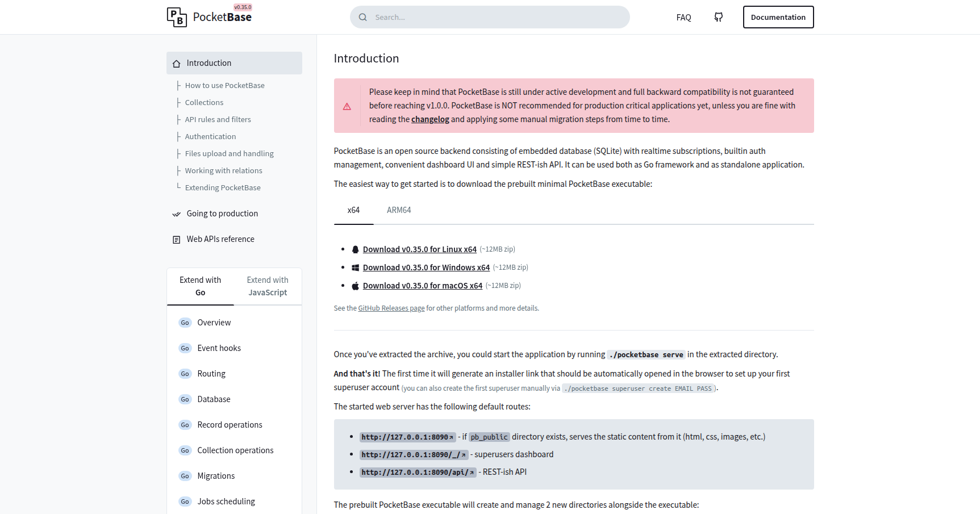Select the Extend with Go tab
This screenshot has width=980, height=514.
click(201, 286)
